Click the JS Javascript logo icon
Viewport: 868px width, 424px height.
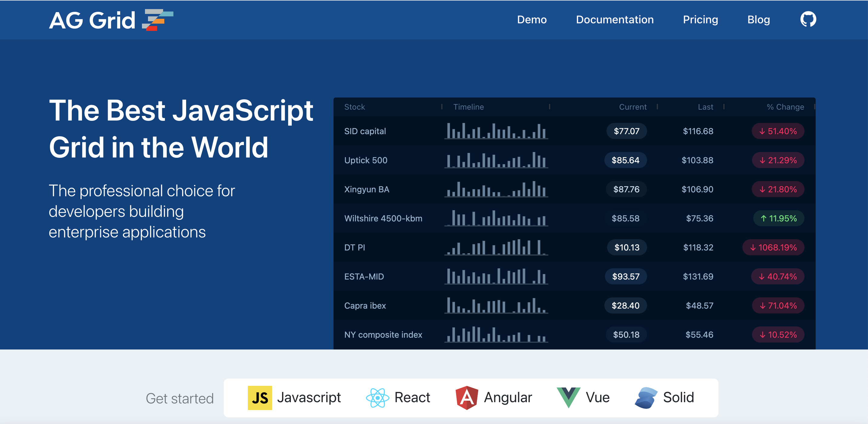click(260, 398)
